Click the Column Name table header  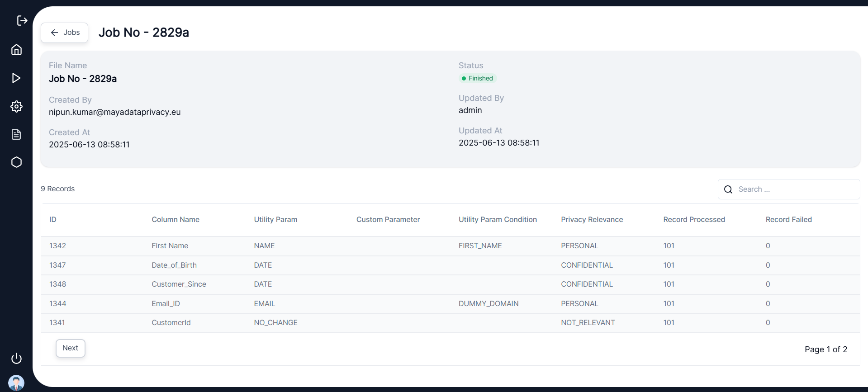click(x=175, y=220)
